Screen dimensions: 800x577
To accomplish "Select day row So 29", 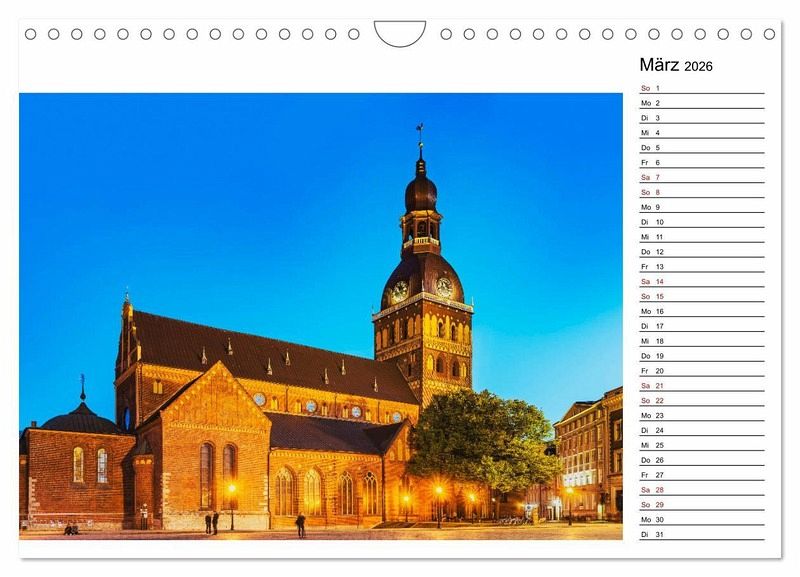I will click(702, 505).
